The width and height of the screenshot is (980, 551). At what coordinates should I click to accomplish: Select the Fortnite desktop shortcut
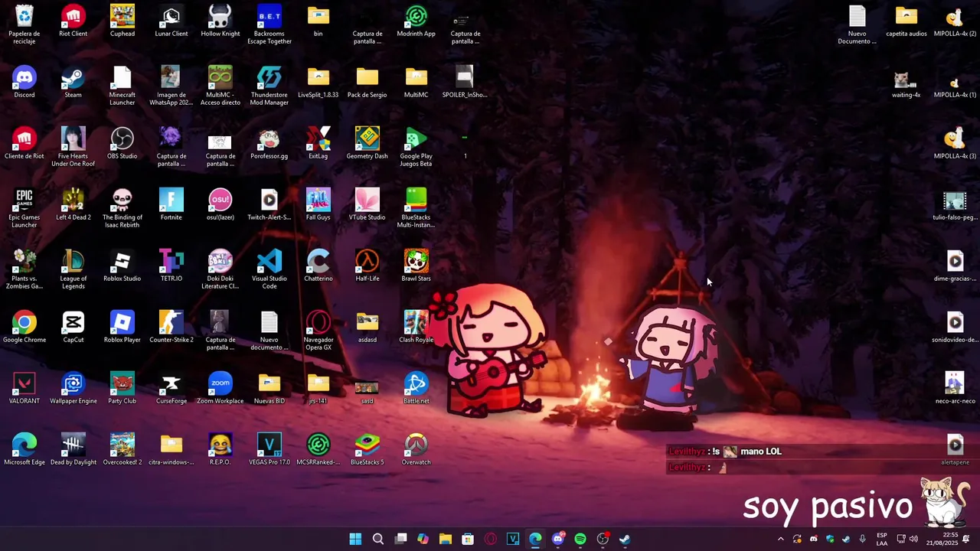tap(171, 205)
